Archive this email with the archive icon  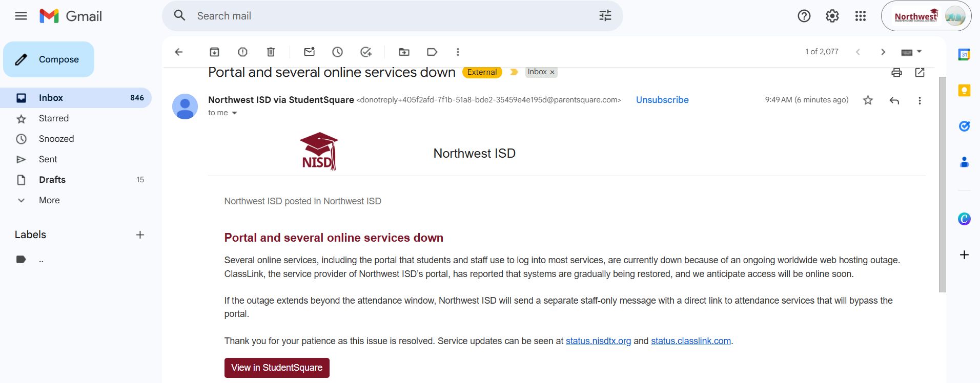pos(214,52)
